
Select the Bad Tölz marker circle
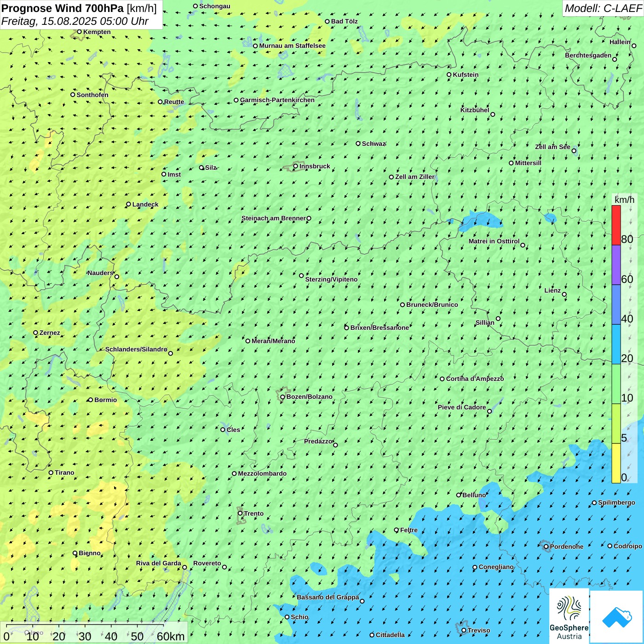pyautogui.click(x=328, y=21)
